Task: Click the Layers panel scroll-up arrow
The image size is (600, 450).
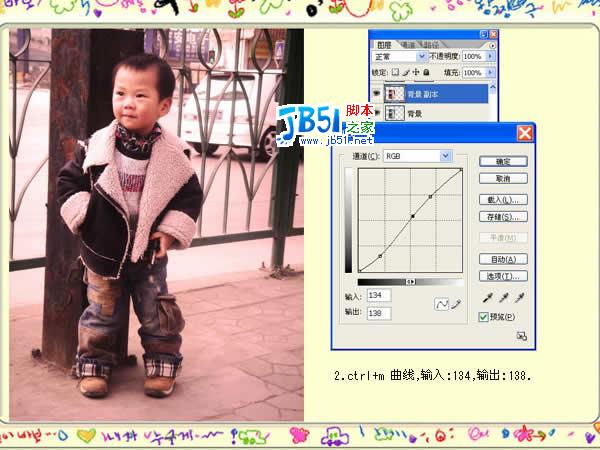Action: 493,87
